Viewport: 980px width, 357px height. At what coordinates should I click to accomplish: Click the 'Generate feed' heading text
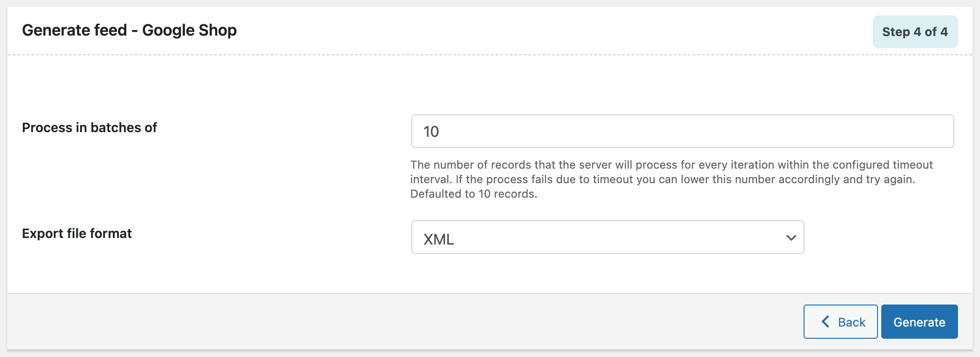click(x=74, y=30)
